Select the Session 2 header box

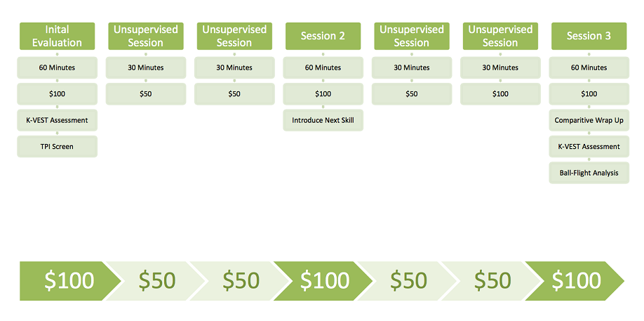pyautogui.click(x=323, y=36)
